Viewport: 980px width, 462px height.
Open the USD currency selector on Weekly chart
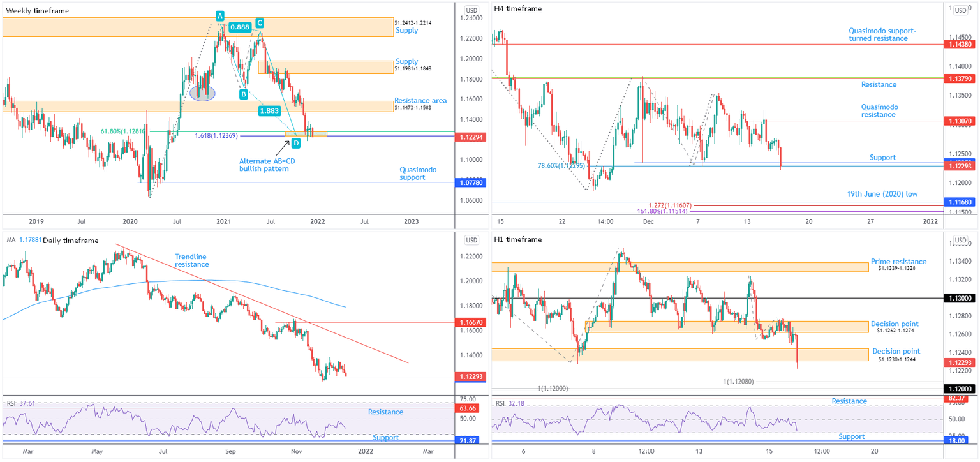point(471,10)
